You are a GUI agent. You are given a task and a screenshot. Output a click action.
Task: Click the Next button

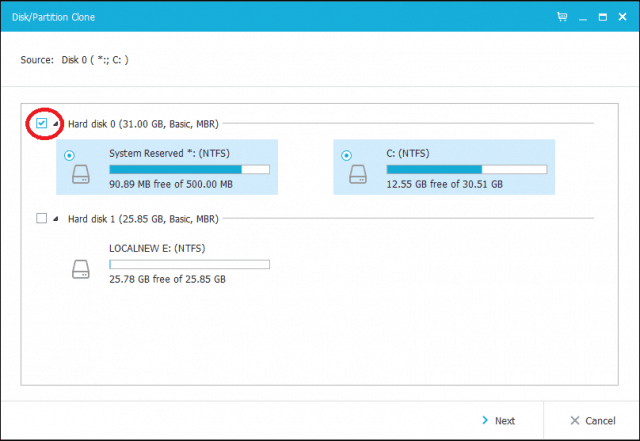pyautogui.click(x=498, y=421)
